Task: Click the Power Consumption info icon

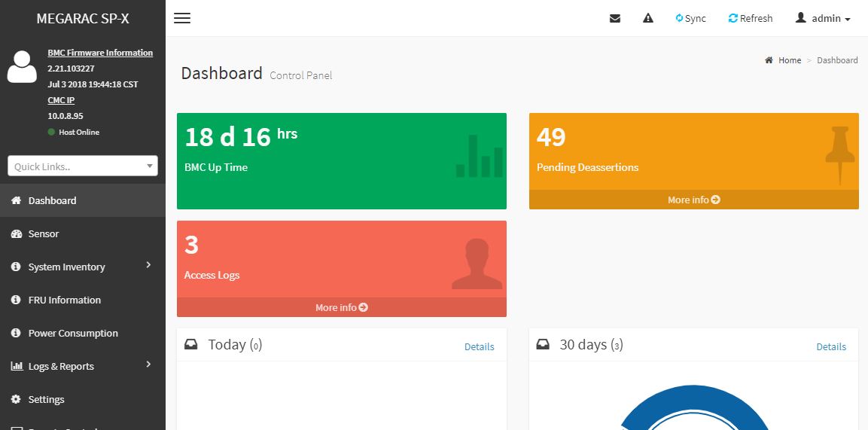Action: pos(16,333)
